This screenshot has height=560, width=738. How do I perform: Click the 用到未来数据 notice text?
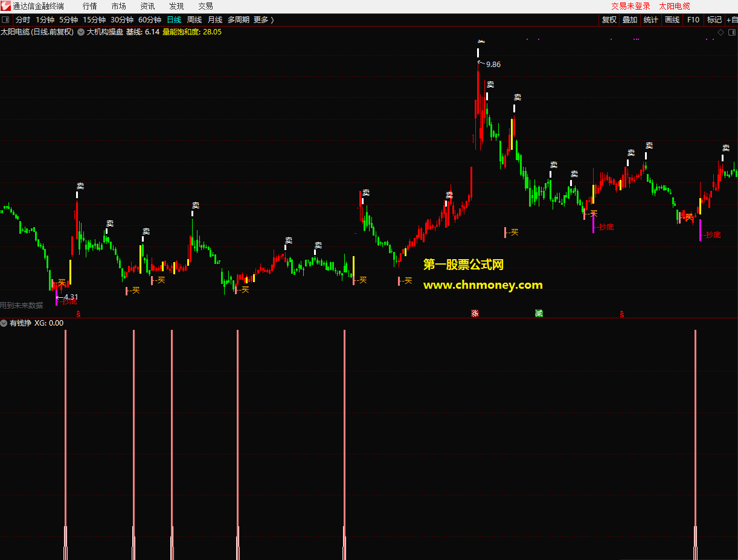(22, 306)
